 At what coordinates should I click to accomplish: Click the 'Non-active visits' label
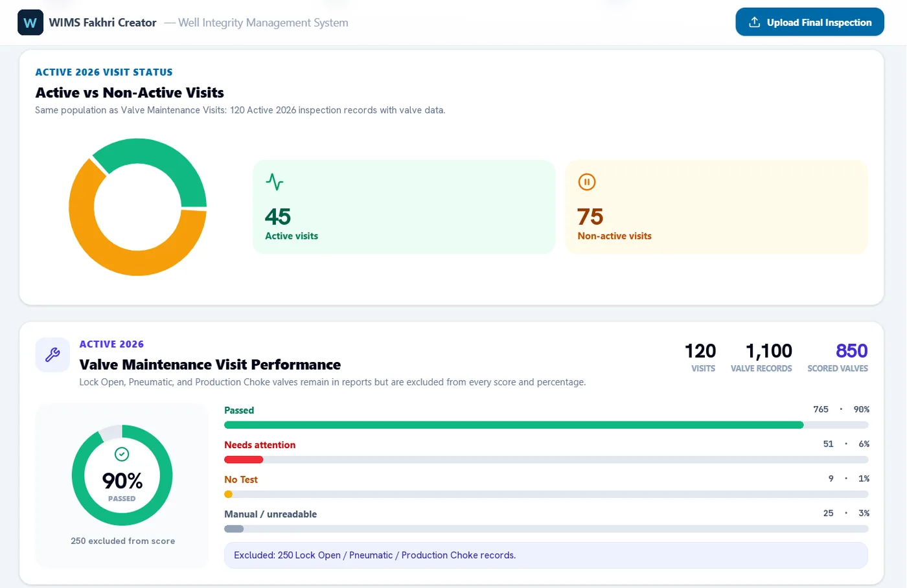615,236
